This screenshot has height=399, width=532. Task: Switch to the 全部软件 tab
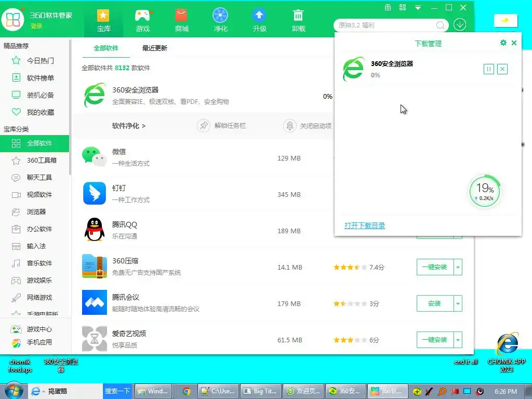106,48
